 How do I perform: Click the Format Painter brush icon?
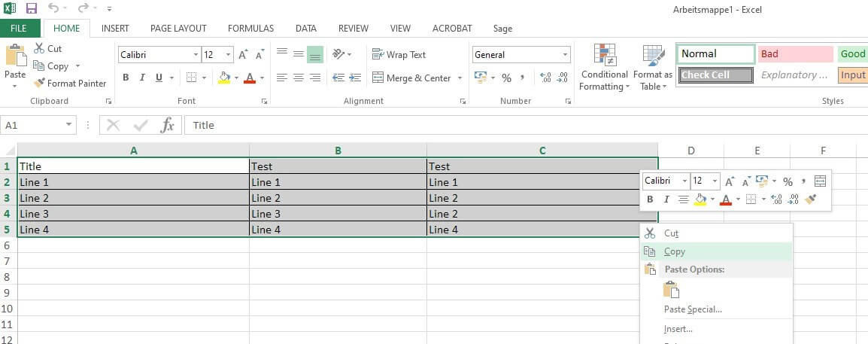pyautogui.click(x=40, y=84)
